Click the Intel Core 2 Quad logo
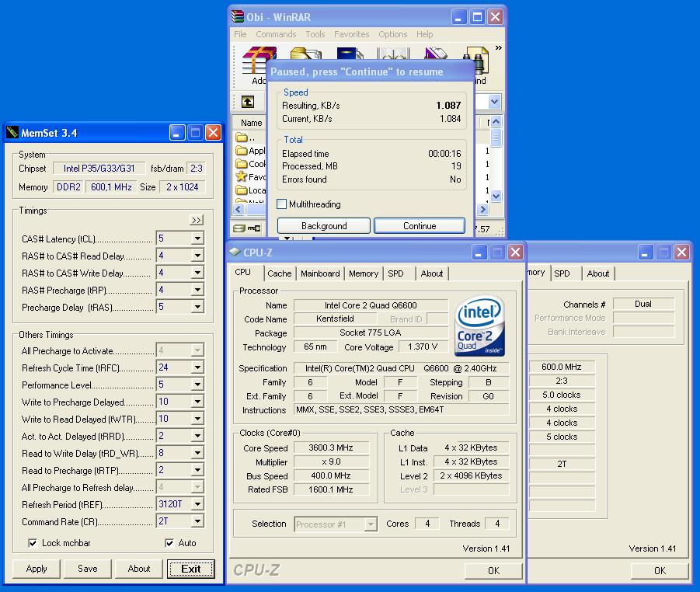 [x=479, y=325]
